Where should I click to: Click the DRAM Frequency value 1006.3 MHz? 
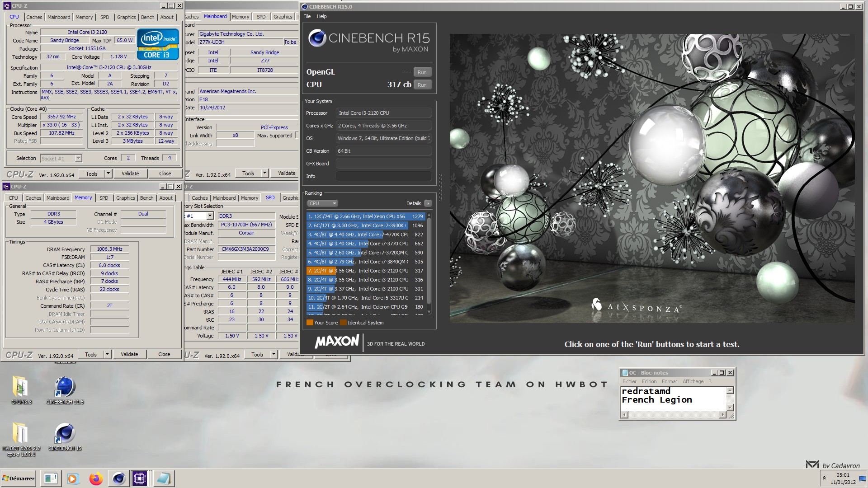[109, 249]
